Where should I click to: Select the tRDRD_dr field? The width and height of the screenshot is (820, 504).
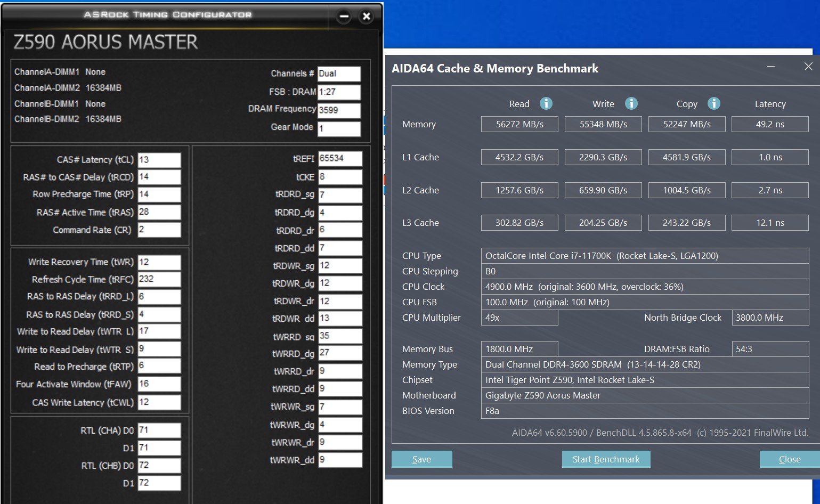pos(340,230)
